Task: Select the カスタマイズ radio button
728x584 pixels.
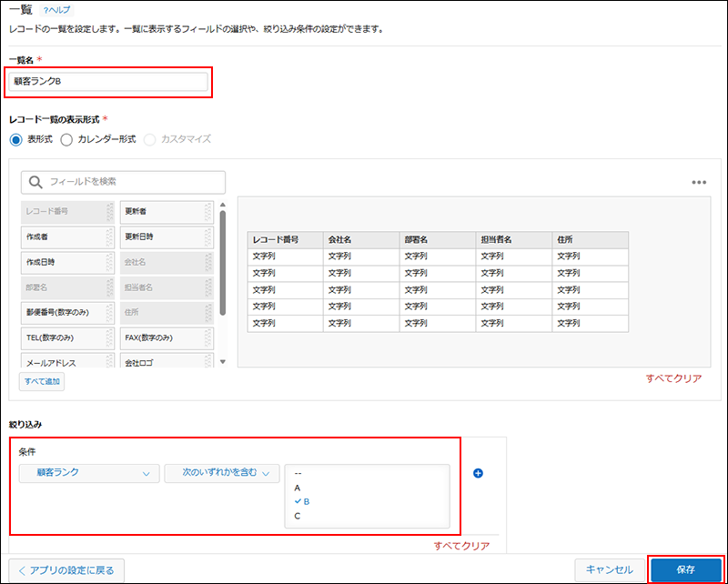Action: tap(149, 140)
